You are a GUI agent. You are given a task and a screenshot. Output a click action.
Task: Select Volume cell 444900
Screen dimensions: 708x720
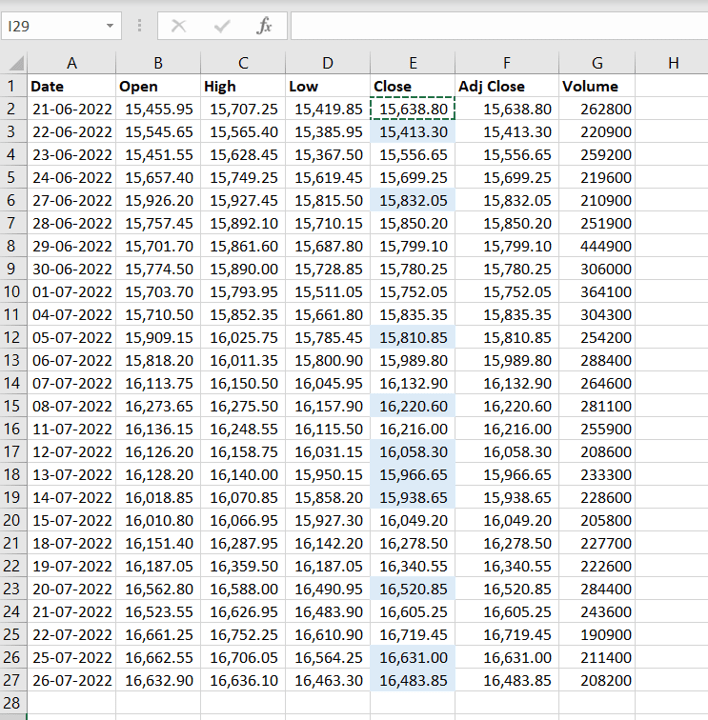[597, 246]
